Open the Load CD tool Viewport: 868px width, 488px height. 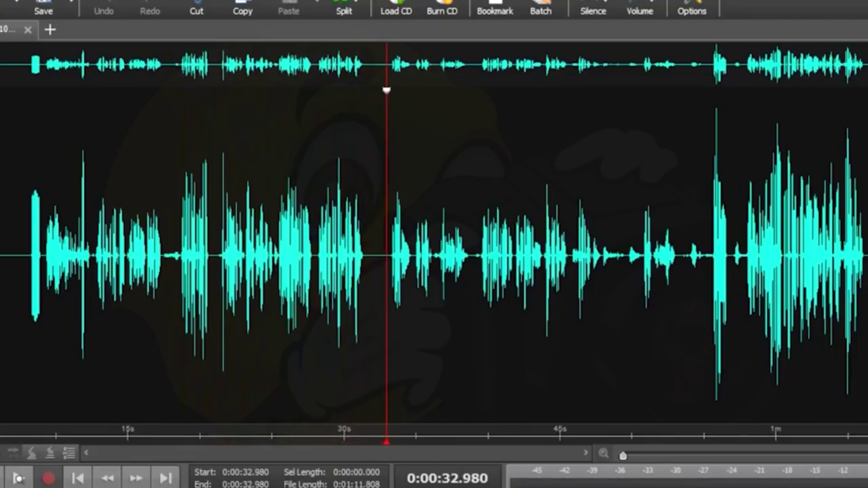[396, 8]
